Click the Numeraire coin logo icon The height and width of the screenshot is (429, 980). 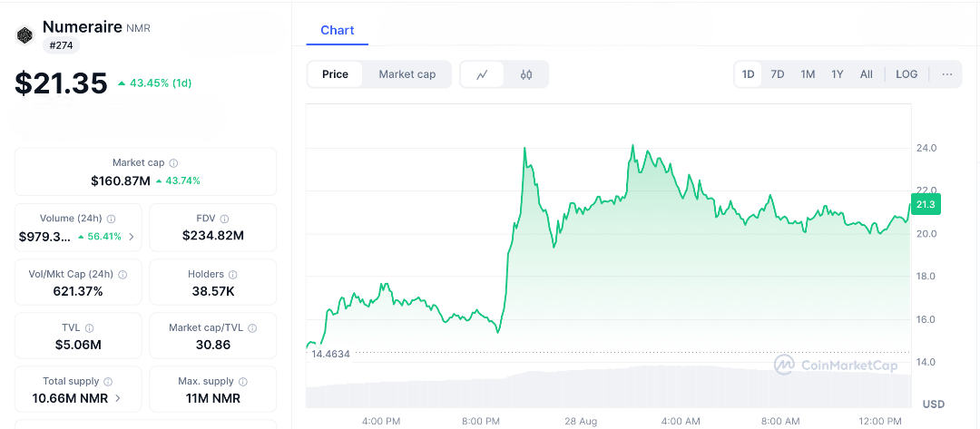pyautogui.click(x=24, y=35)
